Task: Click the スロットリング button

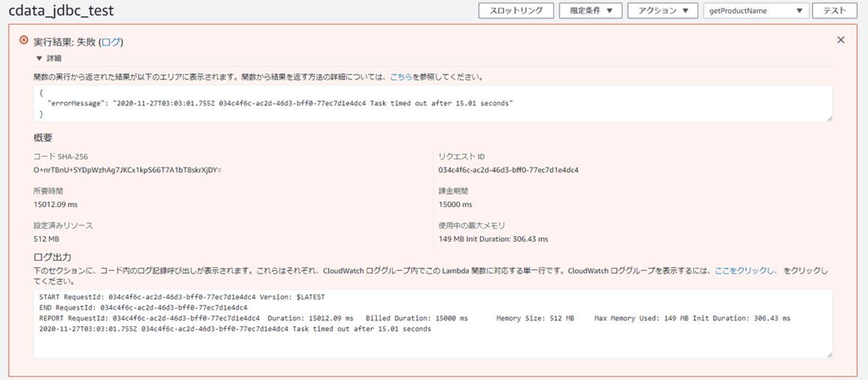Action: (516, 11)
